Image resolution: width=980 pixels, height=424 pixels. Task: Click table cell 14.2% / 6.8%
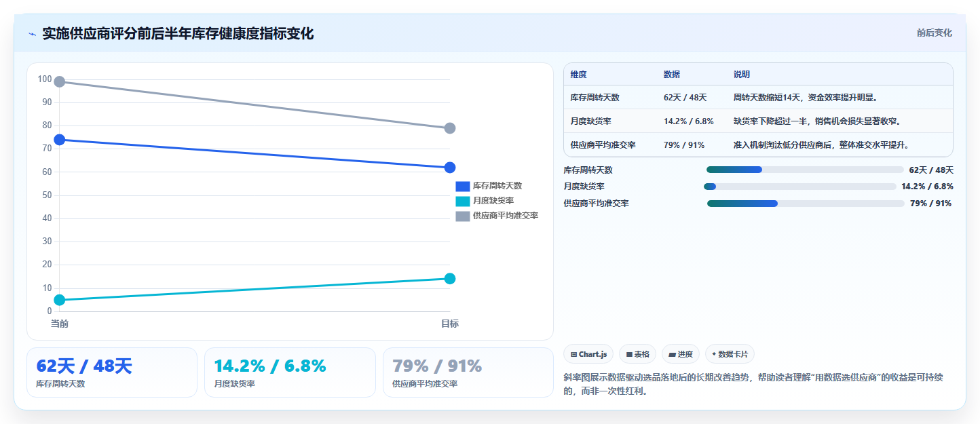(689, 121)
